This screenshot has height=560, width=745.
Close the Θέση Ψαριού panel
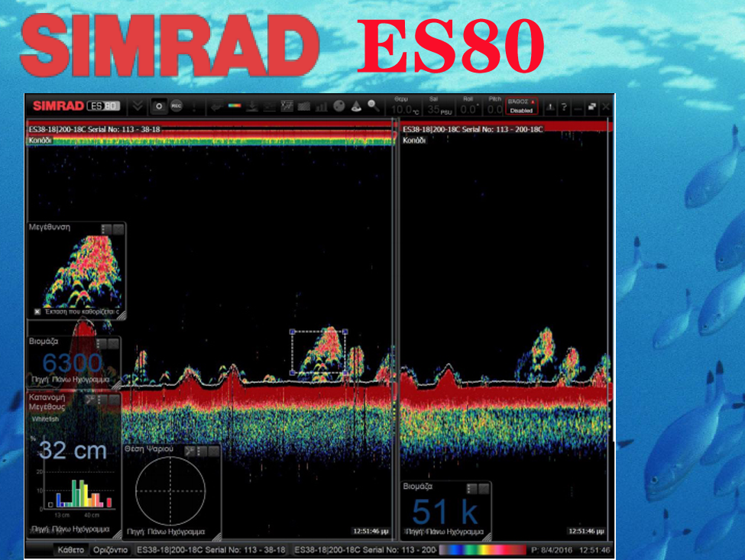pyautogui.click(x=214, y=451)
